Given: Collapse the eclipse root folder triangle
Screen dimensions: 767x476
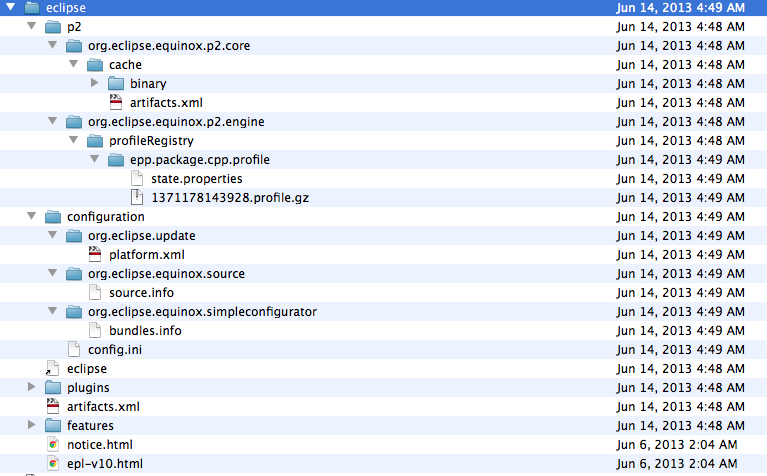Looking at the screenshot, I should (10, 7).
